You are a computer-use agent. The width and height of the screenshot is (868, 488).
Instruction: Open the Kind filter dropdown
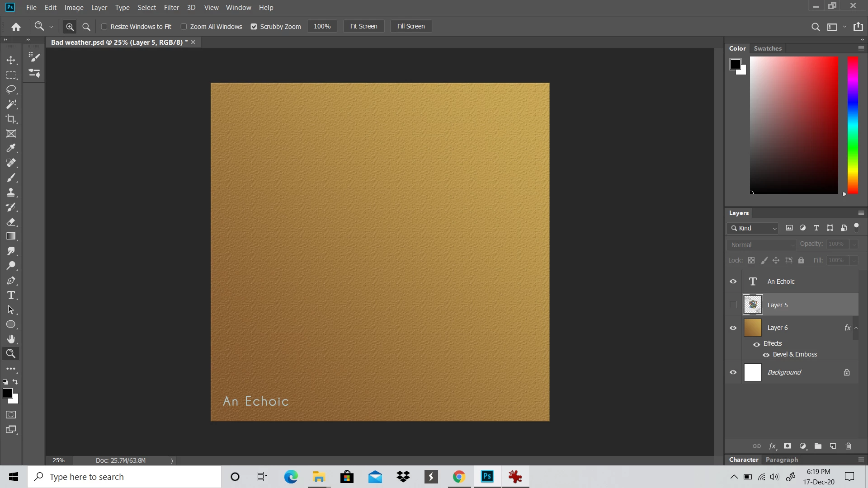tap(753, 228)
